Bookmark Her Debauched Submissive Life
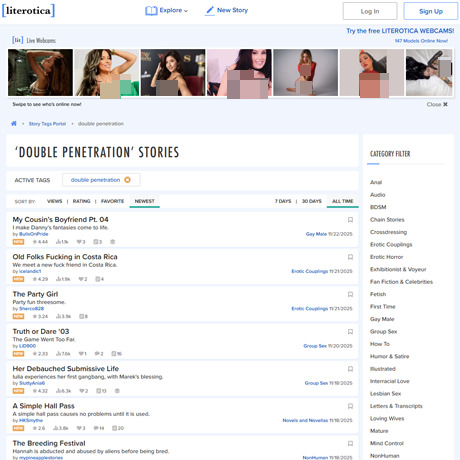The image size is (460, 460). (350, 369)
